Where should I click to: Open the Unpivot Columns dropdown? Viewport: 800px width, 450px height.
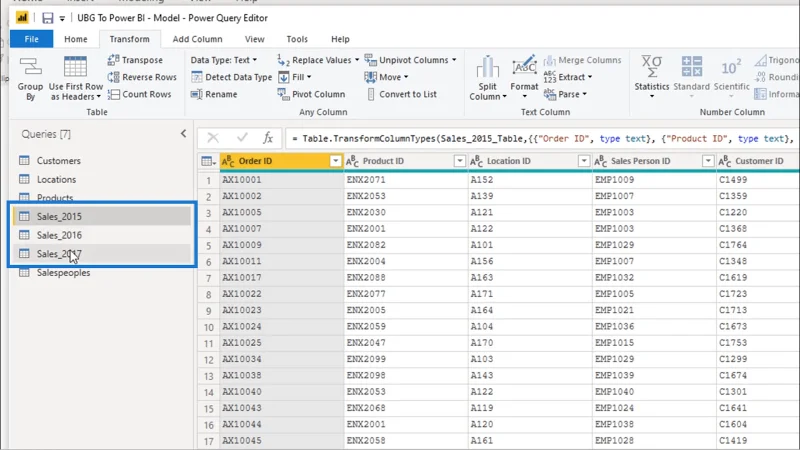(x=411, y=60)
